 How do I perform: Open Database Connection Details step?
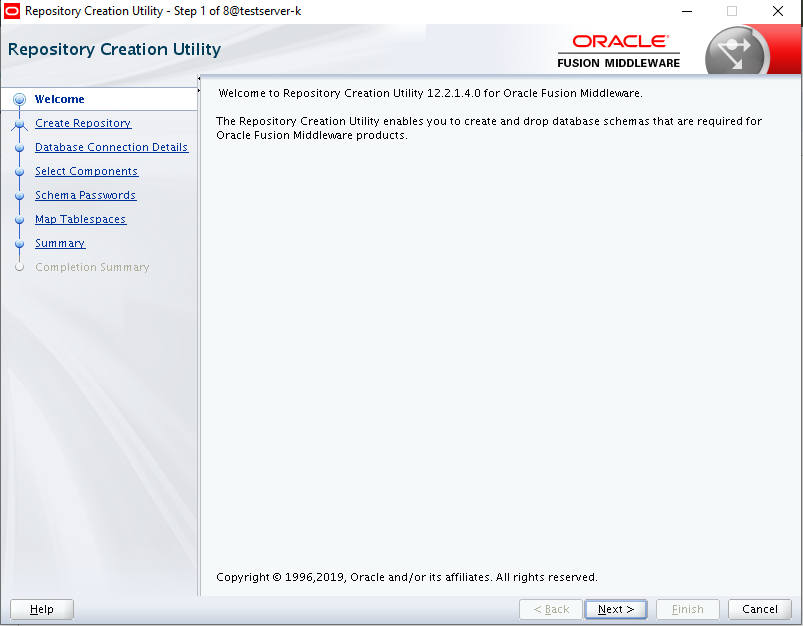[112, 147]
